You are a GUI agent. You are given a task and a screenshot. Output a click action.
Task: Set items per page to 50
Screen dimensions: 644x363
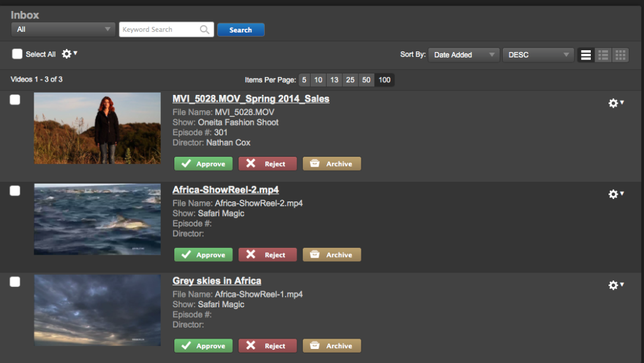coord(366,80)
